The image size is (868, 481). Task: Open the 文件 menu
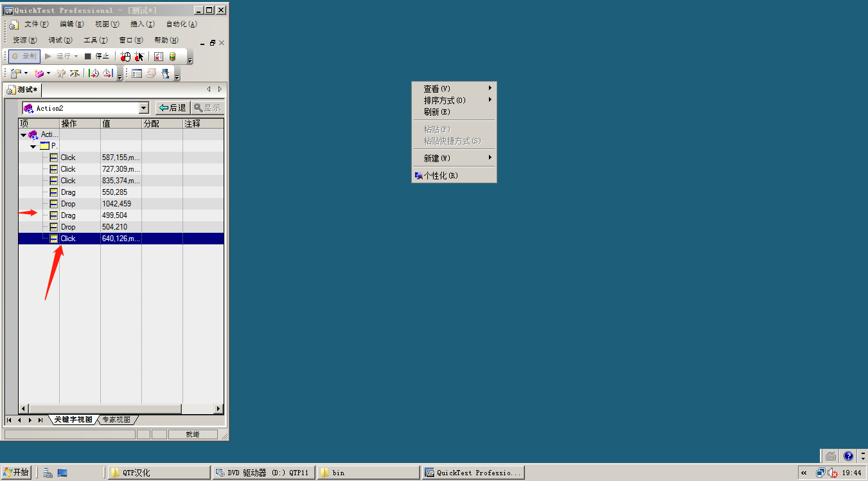pyautogui.click(x=36, y=24)
